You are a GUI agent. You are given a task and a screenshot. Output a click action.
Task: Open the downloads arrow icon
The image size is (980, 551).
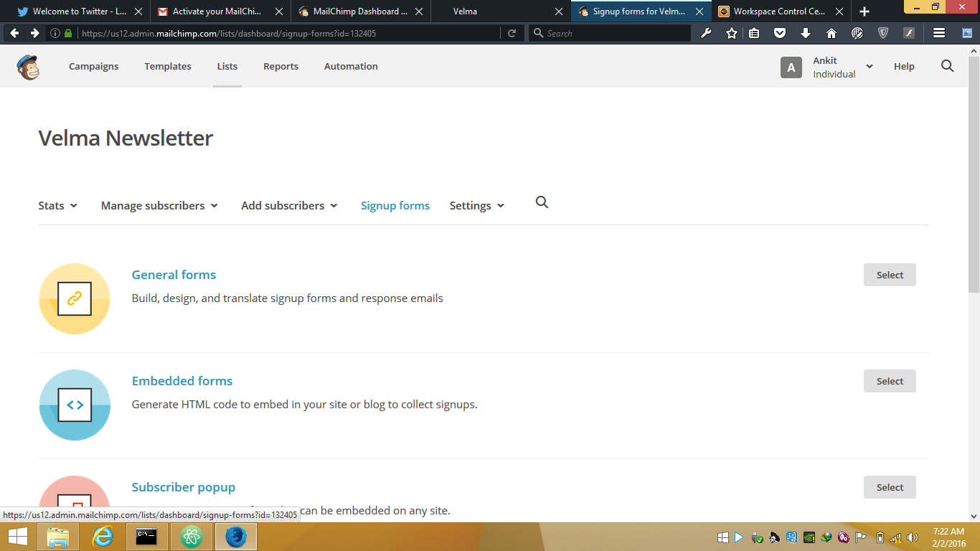coord(806,33)
